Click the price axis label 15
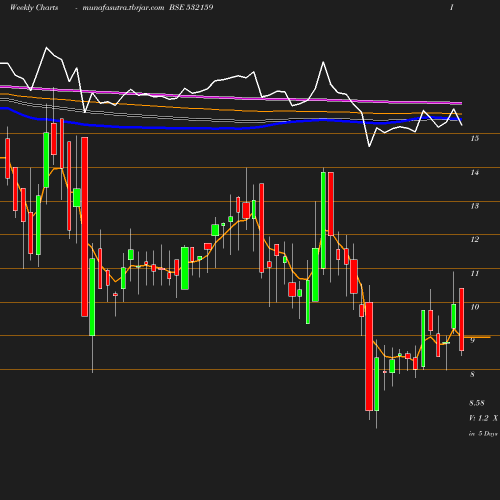Viewport: 500px width, 500px height. tap(475, 138)
